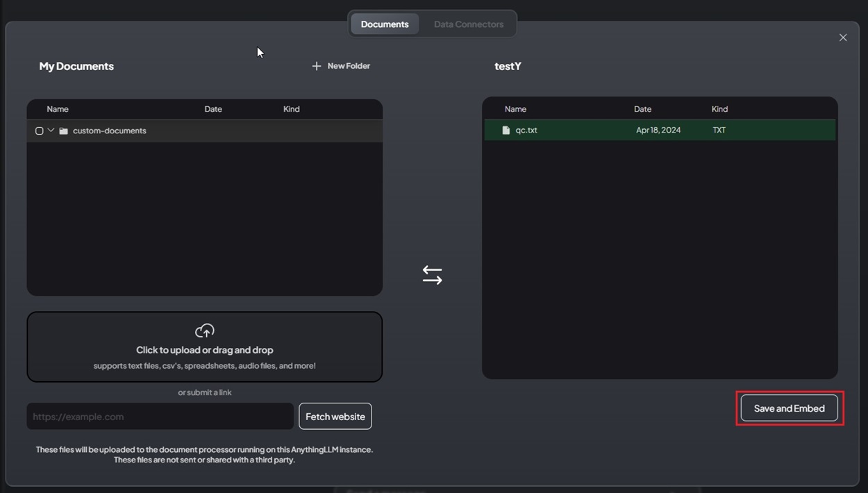Click the cloud upload icon
868x493 pixels.
pos(204,331)
